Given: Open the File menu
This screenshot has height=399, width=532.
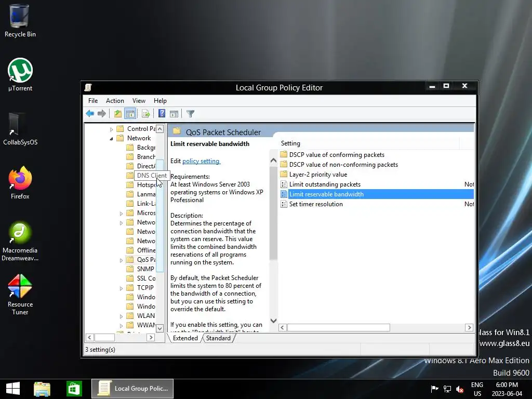Looking at the screenshot, I should pos(93,101).
